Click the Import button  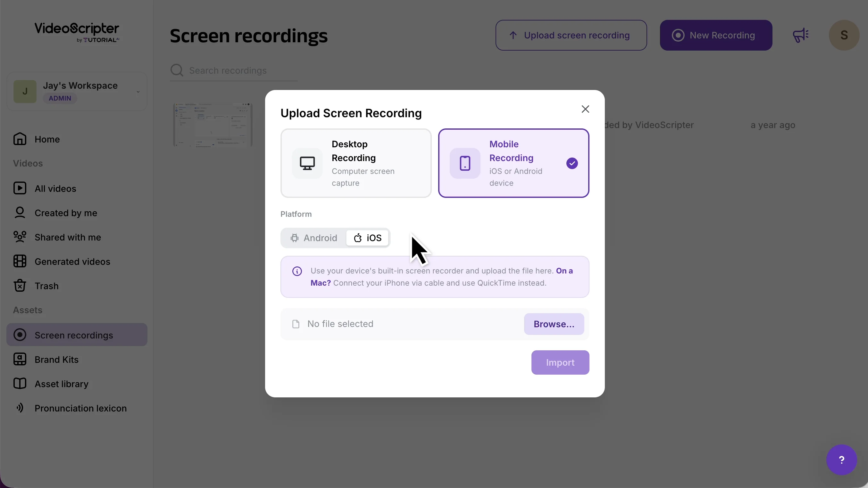560,362
